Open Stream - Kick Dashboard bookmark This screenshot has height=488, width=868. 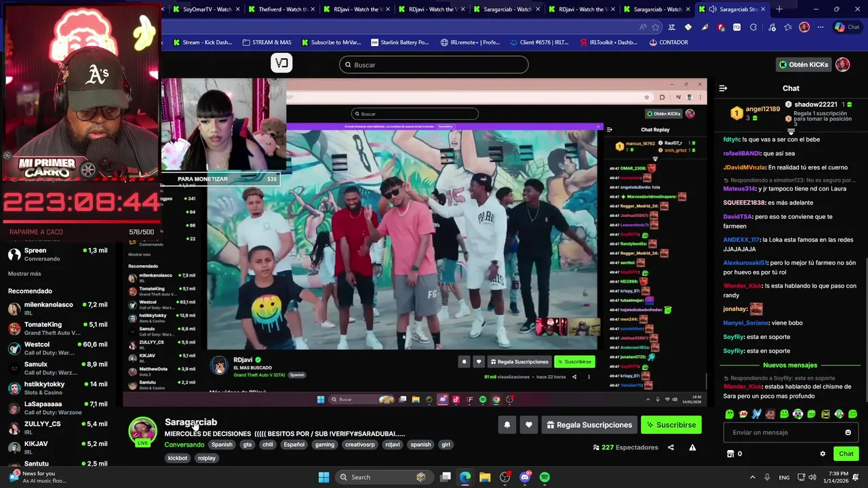[x=202, y=42]
